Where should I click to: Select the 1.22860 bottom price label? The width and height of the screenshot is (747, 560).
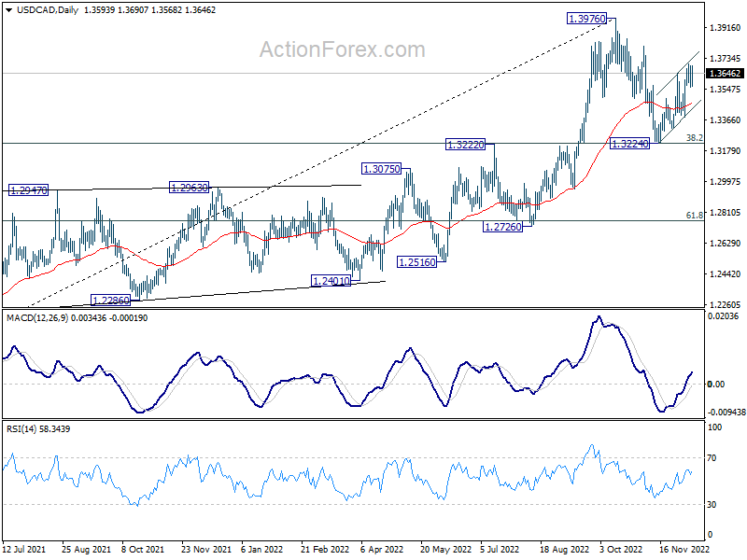[x=110, y=301]
